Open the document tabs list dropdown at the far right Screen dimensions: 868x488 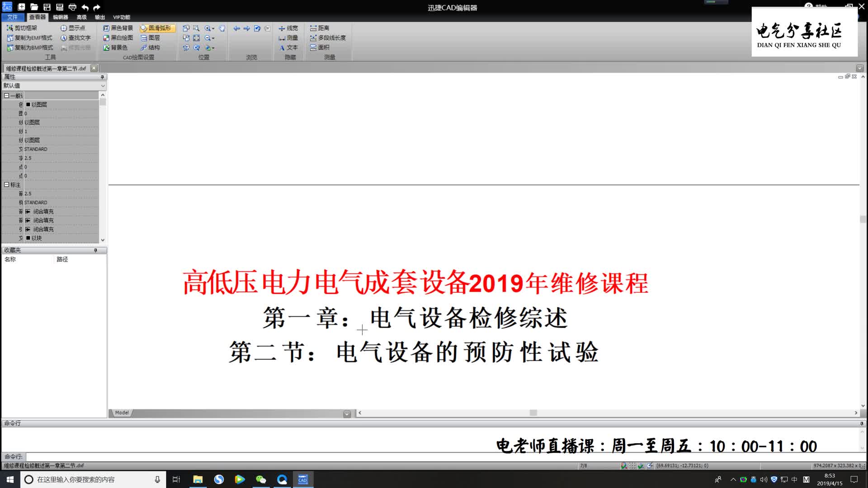pos(860,68)
